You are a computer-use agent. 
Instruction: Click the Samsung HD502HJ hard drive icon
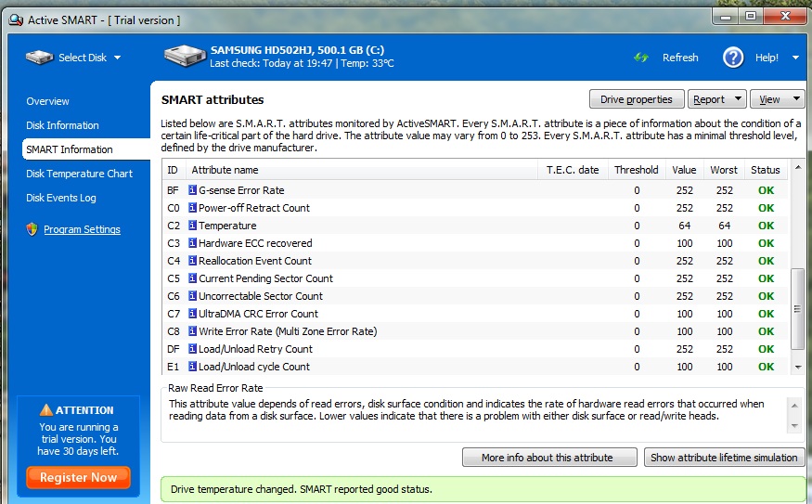click(x=185, y=56)
